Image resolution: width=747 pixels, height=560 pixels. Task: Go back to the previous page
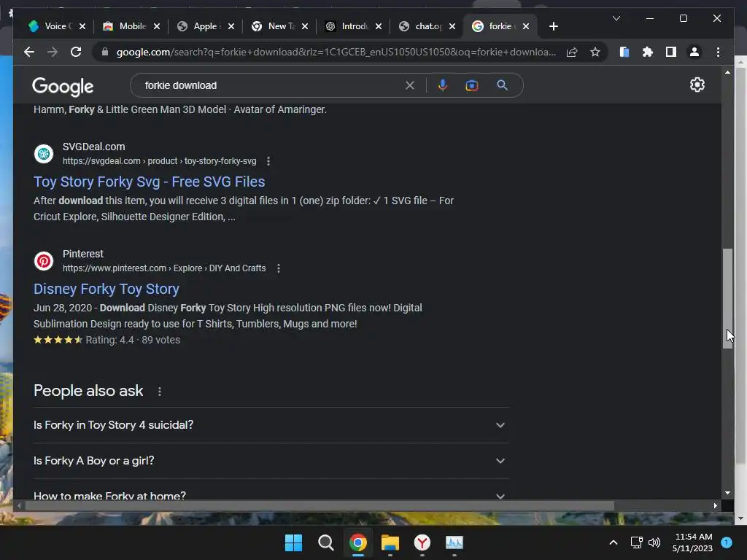point(29,52)
